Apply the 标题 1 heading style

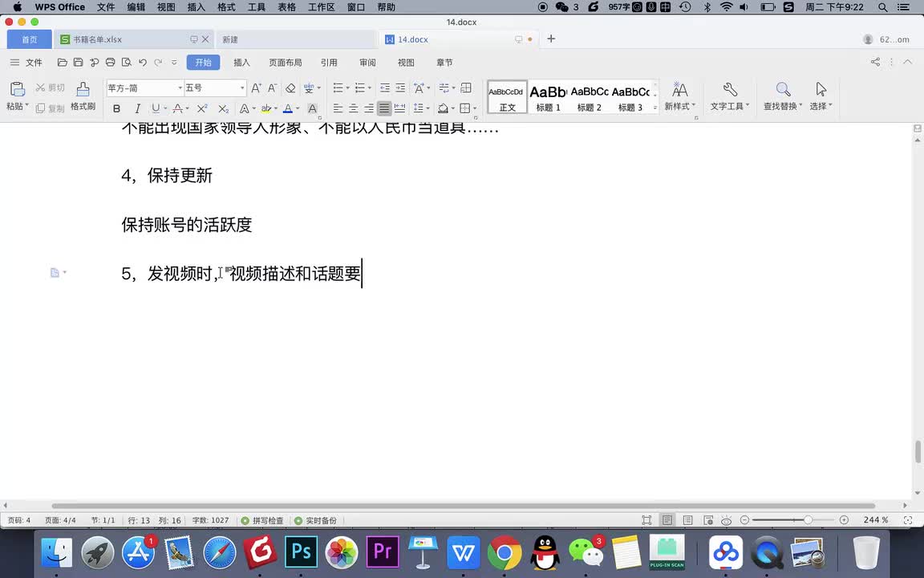coord(548,97)
